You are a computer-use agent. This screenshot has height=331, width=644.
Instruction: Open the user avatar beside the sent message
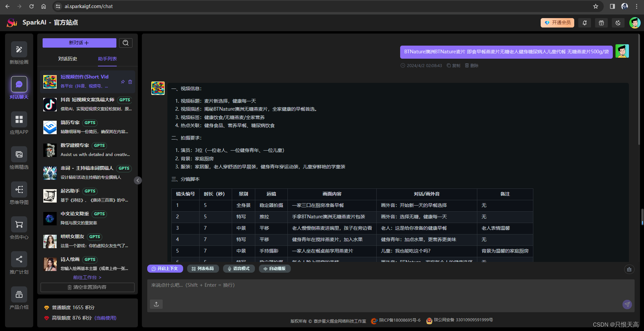[622, 51]
